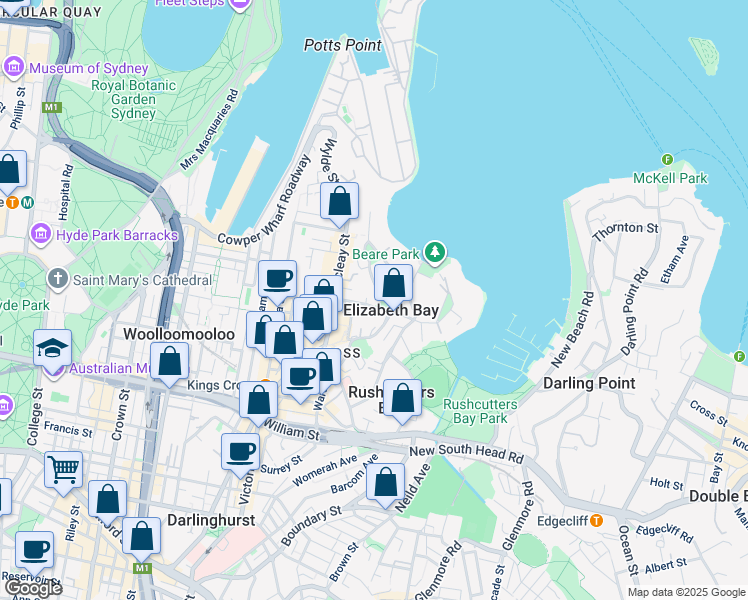748x600 pixels.
Task: Select the shopping bag marker above Elizabeth Bay label
Action: [x=393, y=287]
